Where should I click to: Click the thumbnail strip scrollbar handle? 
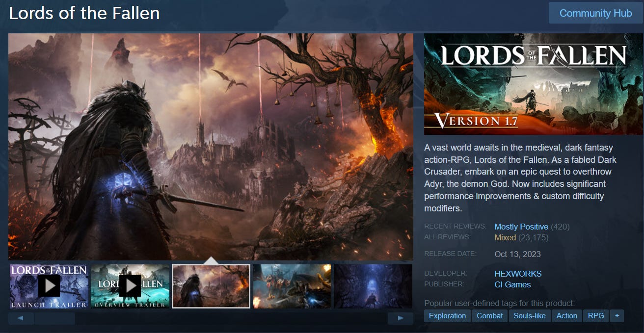55,318
